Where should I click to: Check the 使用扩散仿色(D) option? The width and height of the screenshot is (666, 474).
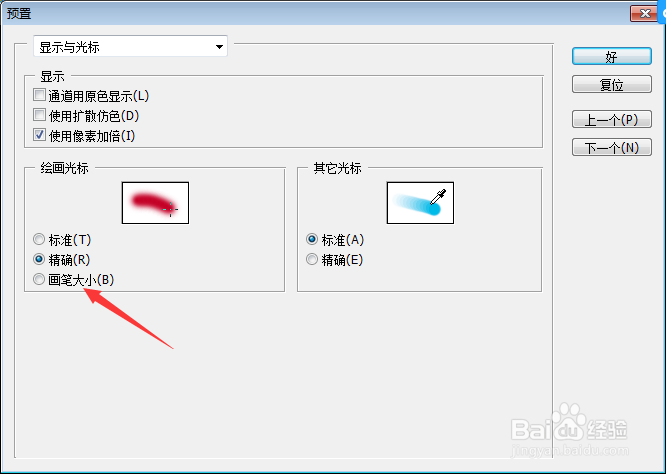(x=40, y=115)
